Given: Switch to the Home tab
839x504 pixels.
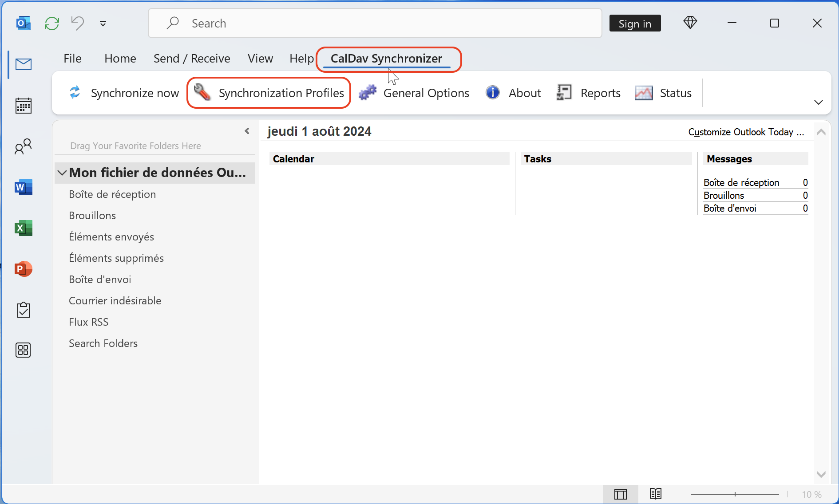Looking at the screenshot, I should coord(120,59).
